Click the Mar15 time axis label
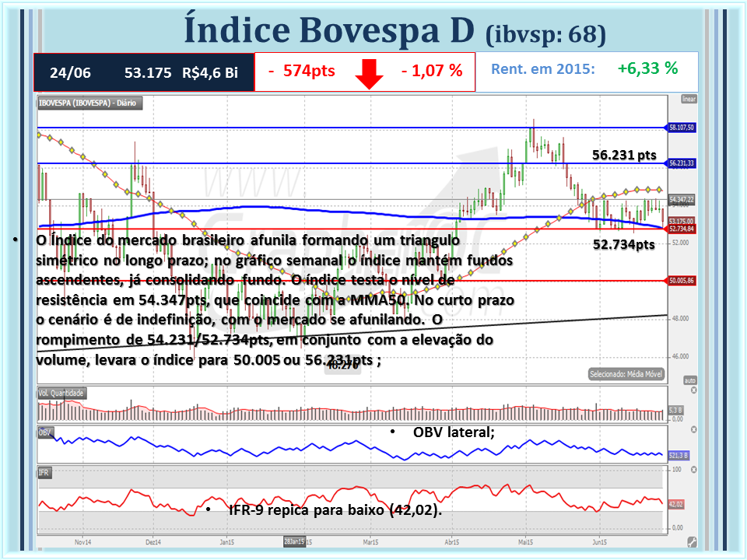Viewport: 747px width, 560px height. (x=370, y=542)
